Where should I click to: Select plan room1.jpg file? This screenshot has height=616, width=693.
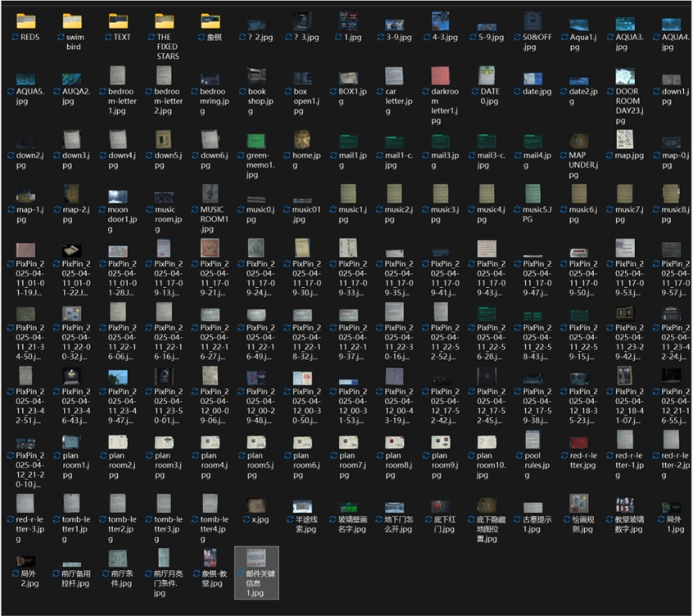click(x=72, y=456)
